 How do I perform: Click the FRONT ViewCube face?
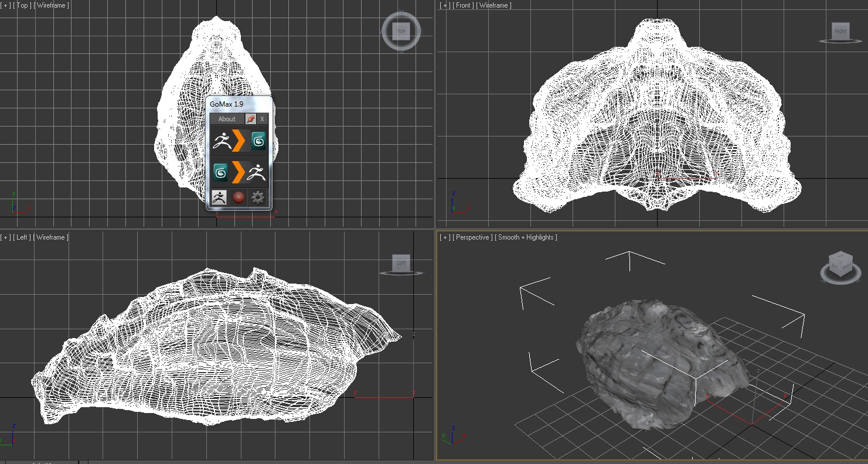(840, 31)
